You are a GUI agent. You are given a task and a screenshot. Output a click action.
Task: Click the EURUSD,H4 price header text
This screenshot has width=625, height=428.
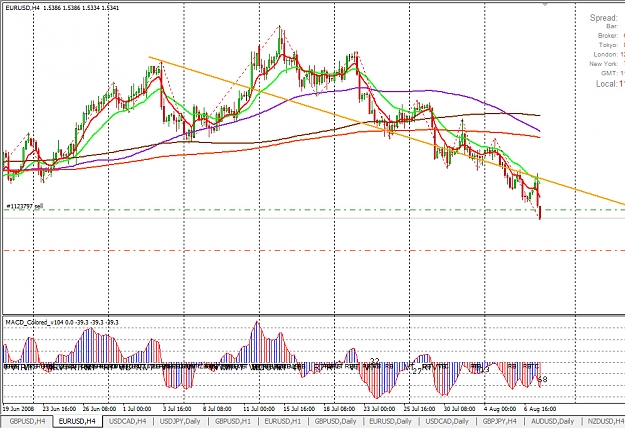pos(62,8)
